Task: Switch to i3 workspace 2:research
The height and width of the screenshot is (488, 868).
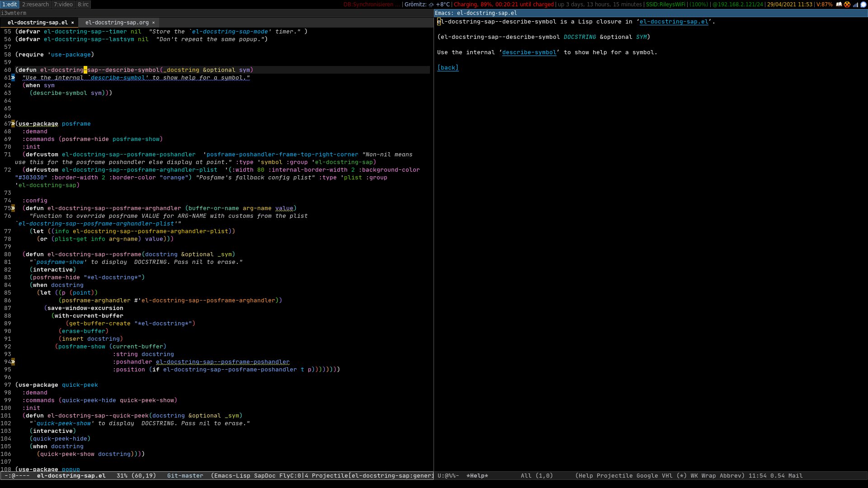Action: (x=35, y=5)
